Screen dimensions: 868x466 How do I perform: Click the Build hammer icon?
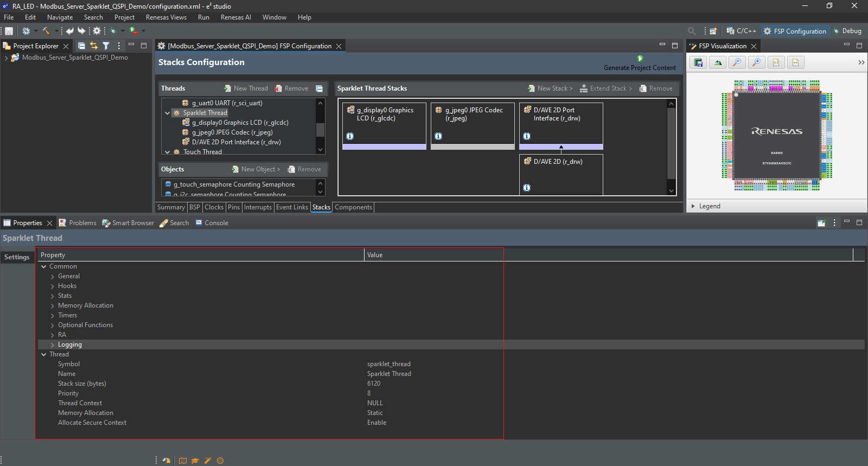click(46, 31)
